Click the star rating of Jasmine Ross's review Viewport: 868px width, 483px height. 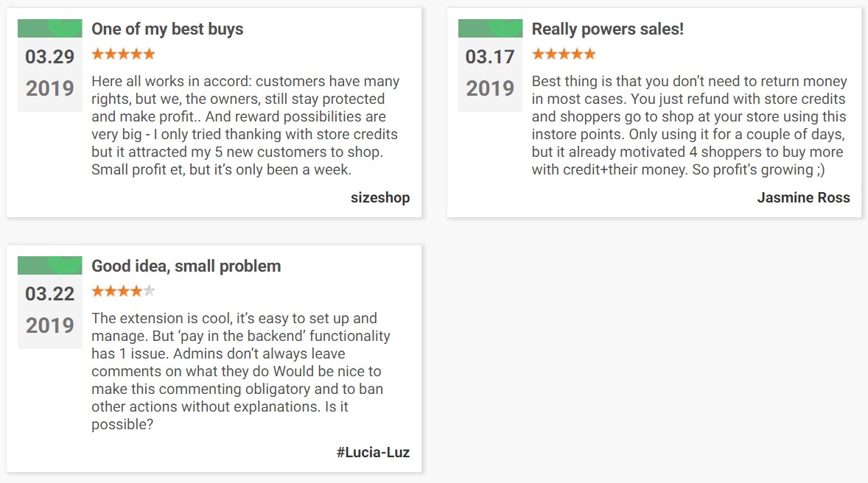[564, 54]
